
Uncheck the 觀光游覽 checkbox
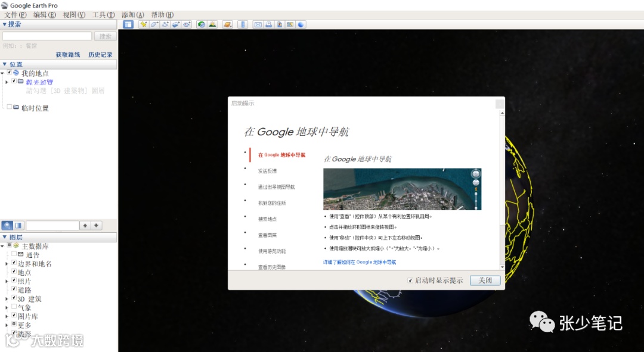(x=14, y=81)
